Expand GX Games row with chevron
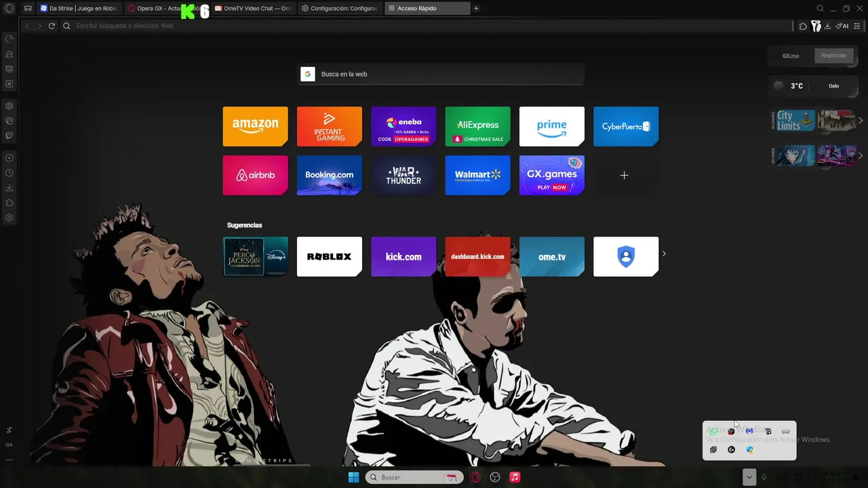868x488 pixels. pos(861,121)
